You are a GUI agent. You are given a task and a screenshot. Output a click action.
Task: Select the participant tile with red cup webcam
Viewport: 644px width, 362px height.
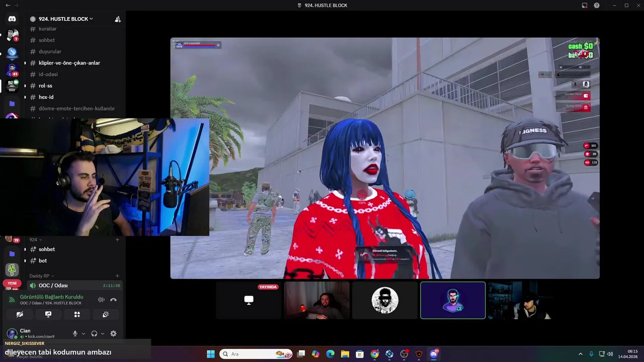pyautogui.click(x=317, y=300)
